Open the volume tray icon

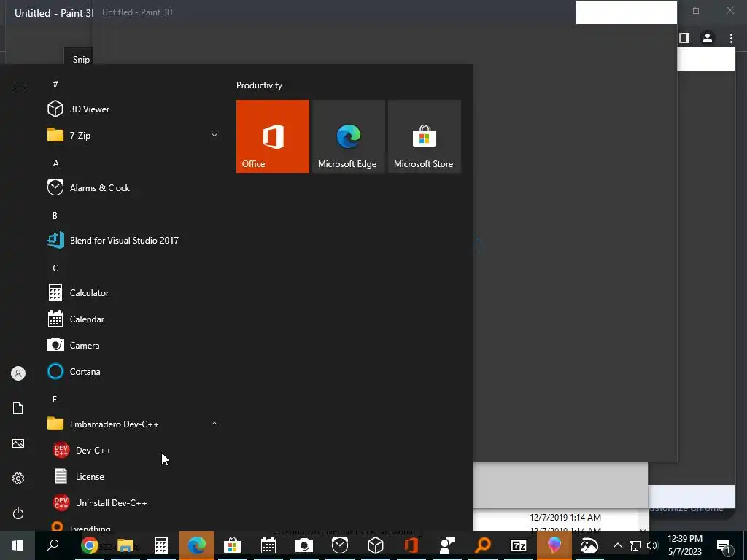(x=652, y=545)
